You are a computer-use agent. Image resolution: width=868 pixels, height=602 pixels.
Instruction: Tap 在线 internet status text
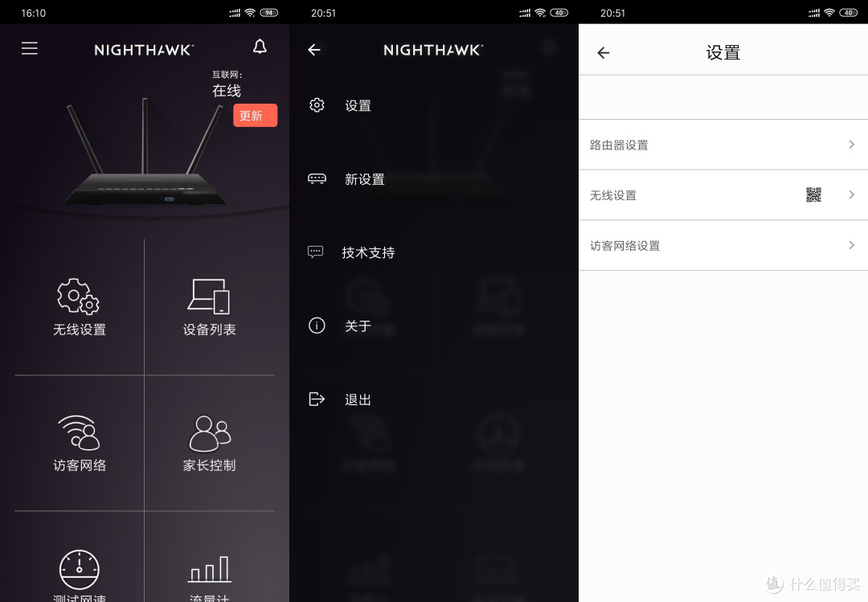[227, 90]
